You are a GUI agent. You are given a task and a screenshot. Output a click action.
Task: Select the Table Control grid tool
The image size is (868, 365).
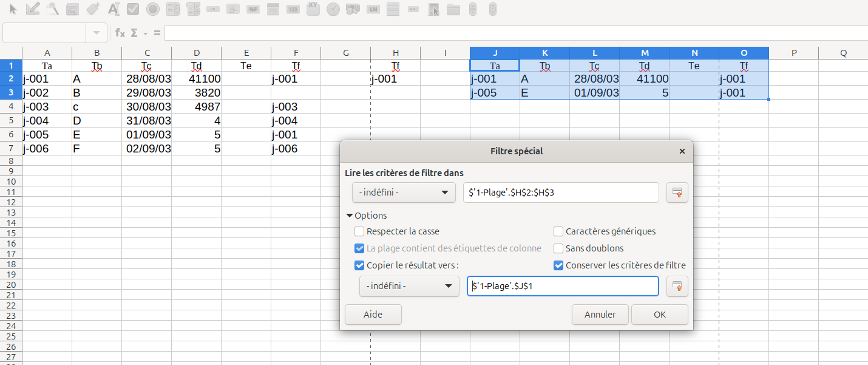point(393,9)
